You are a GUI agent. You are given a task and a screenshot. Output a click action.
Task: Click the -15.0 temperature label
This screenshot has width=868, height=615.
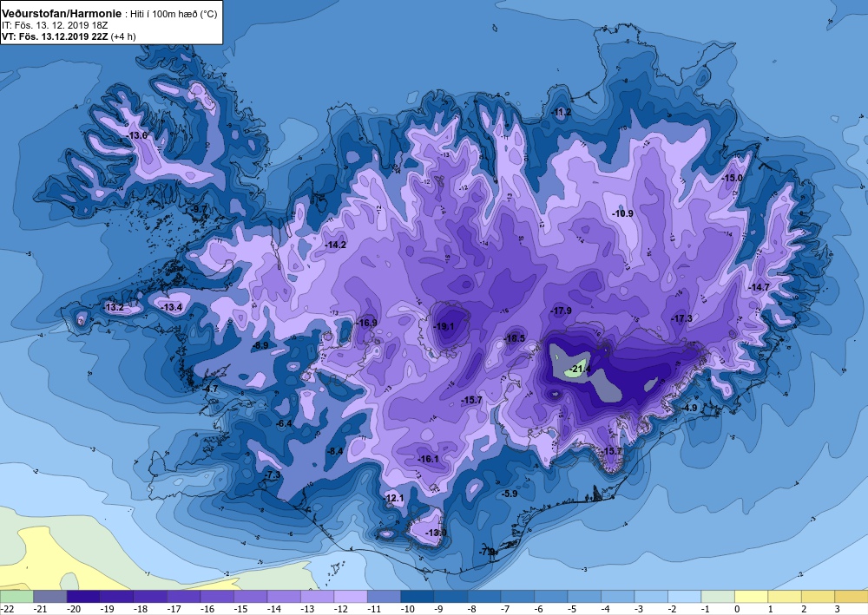coord(732,178)
